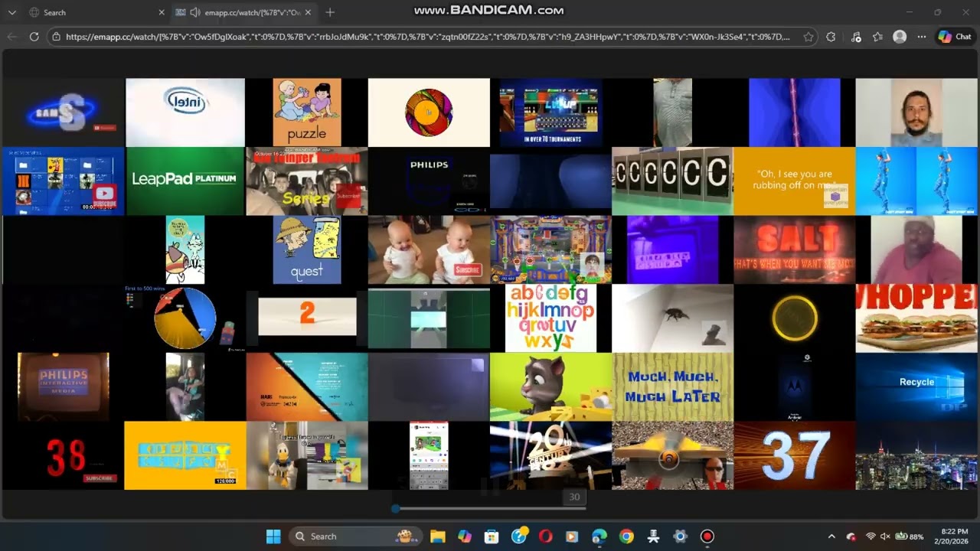The width and height of the screenshot is (980, 551).
Task: Select the LeapPad Platinum video
Action: click(x=185, y=181)
